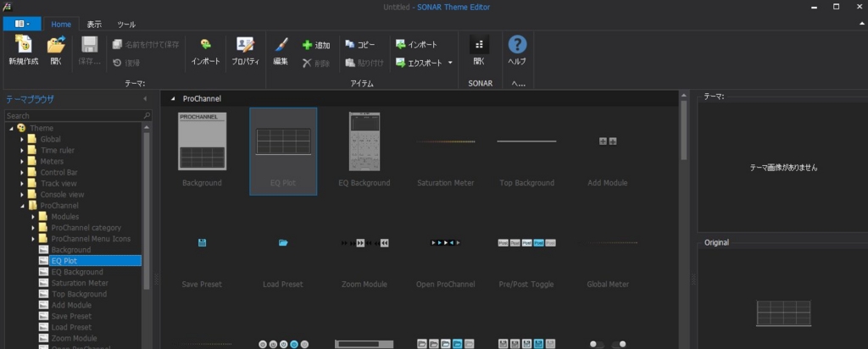The width and height of the screenshot is (868, 349).
Task: Select the EQ Background thumbnail
Action: 364,141
